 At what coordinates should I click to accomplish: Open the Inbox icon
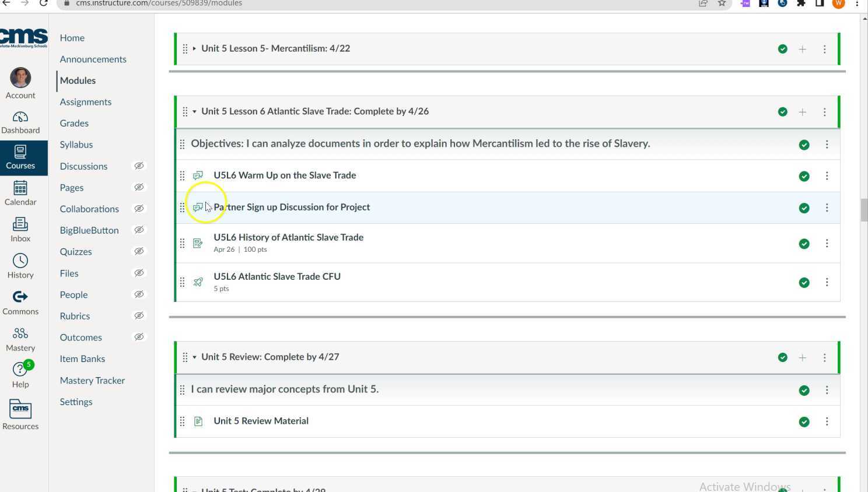click(20, 225)
